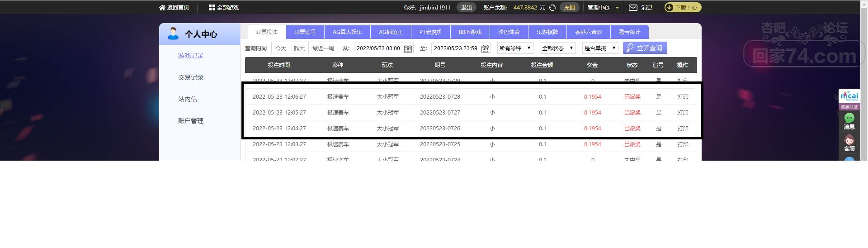868x248 pixels.
Task: Click the 已派奖 status in row 20220523-0726
Action: tap(632, 129)
